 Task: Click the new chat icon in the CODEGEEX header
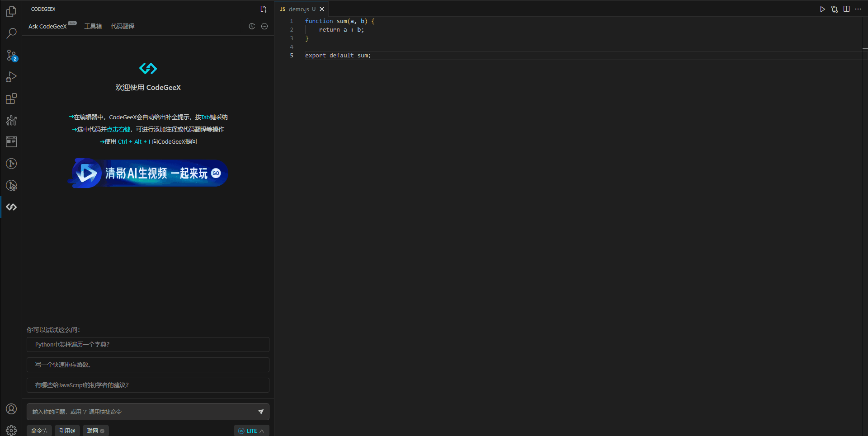[x=264, y=9]
